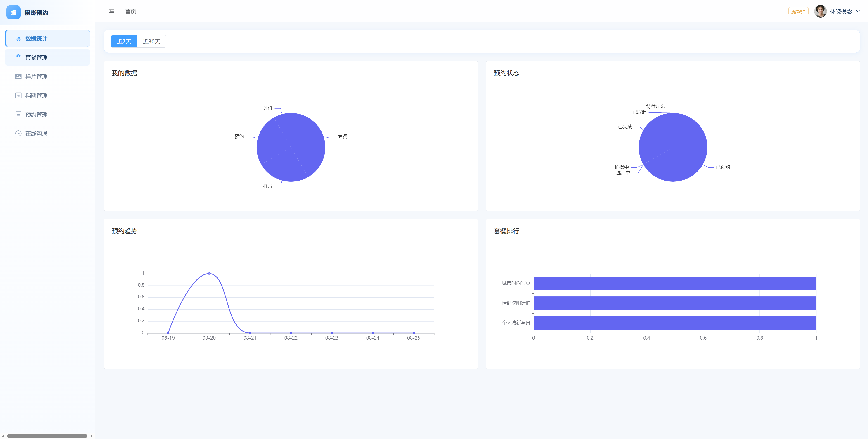Click the 08-20 peak data point

click(x=209, y=273)
